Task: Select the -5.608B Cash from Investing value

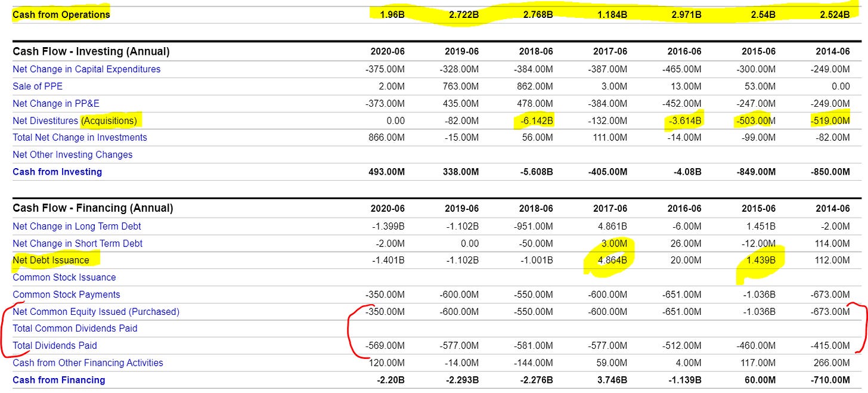Action: click(x=537, y=172)
